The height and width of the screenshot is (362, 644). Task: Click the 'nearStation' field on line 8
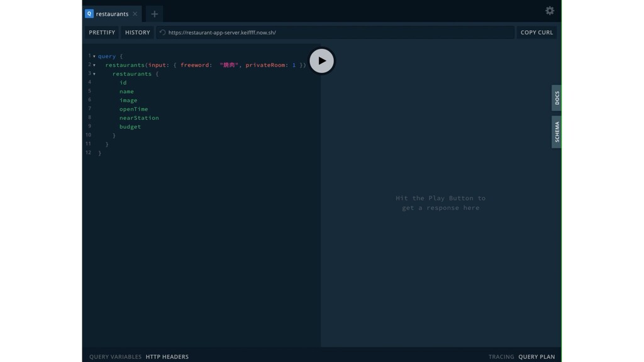point(139,118)
